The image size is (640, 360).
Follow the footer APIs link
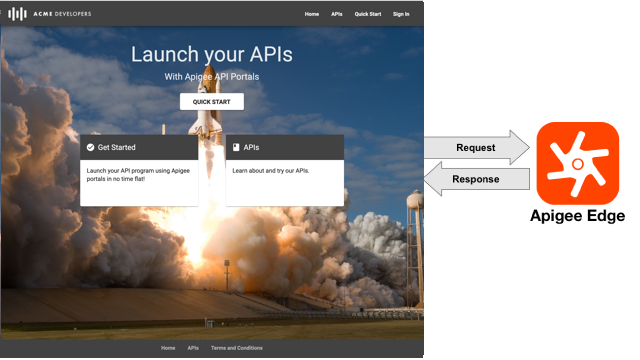pyautogui.click(x=193, y=348)
